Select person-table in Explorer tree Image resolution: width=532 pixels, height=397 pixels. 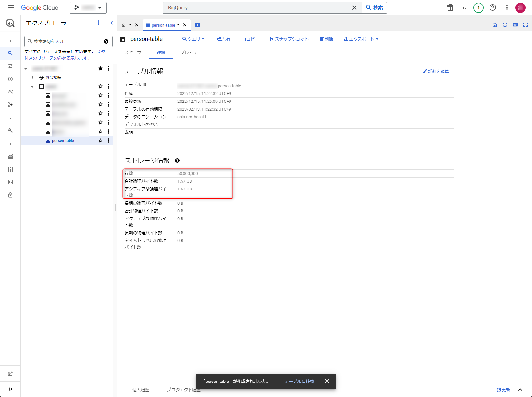pyautogui.click(x=63, y=141)
